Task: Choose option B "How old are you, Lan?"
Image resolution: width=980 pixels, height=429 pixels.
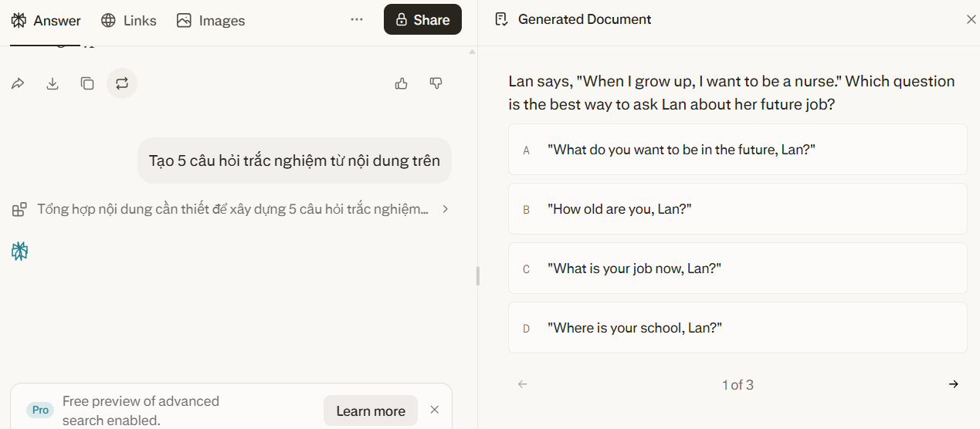Action: point(738,209)
